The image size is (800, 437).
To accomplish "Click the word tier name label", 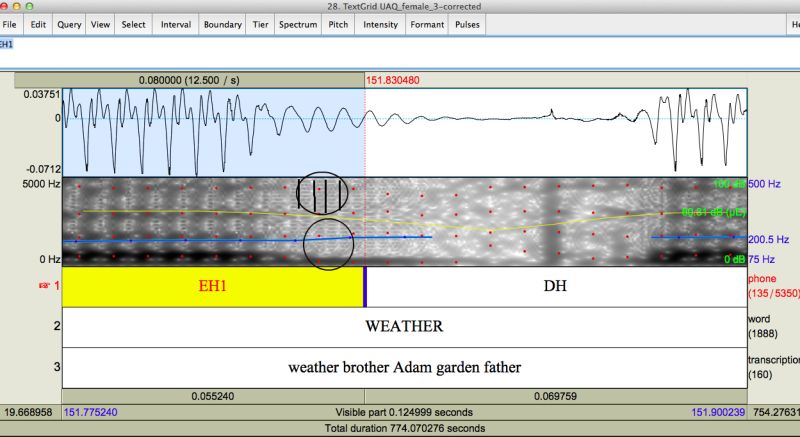I will tap(760, 319).
